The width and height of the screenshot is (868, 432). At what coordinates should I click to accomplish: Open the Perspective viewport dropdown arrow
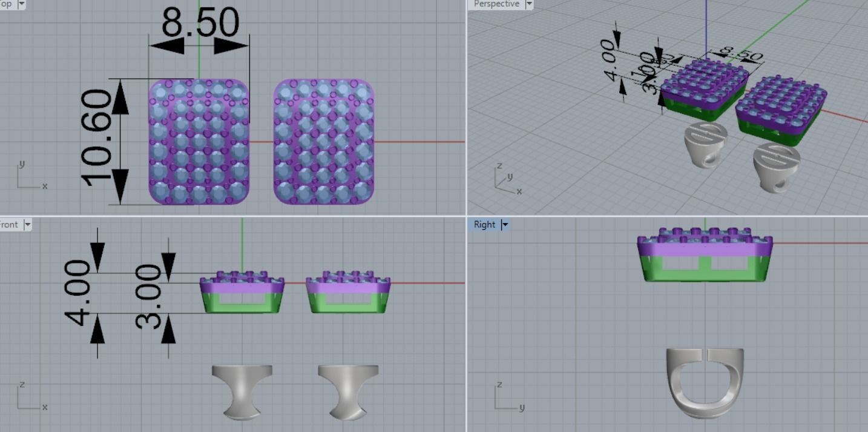(530, 4)
